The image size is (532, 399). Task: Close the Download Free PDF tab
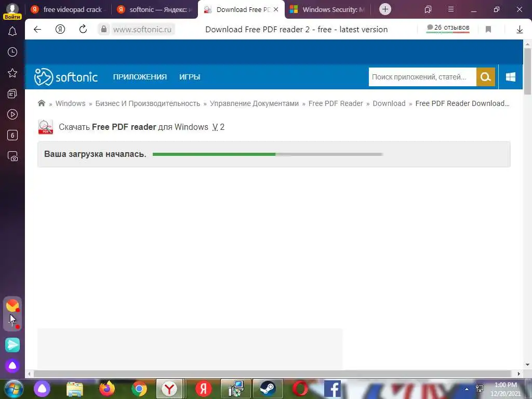(276, 9)
